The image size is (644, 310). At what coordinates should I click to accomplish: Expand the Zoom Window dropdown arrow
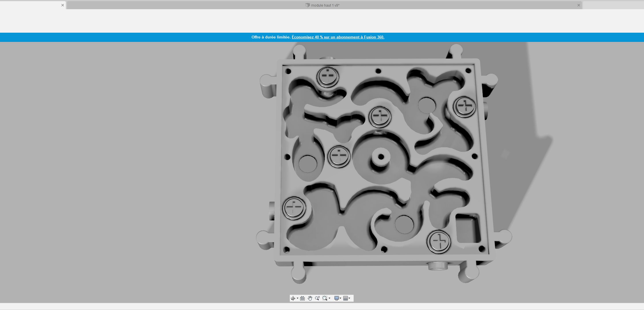(329, 298)
